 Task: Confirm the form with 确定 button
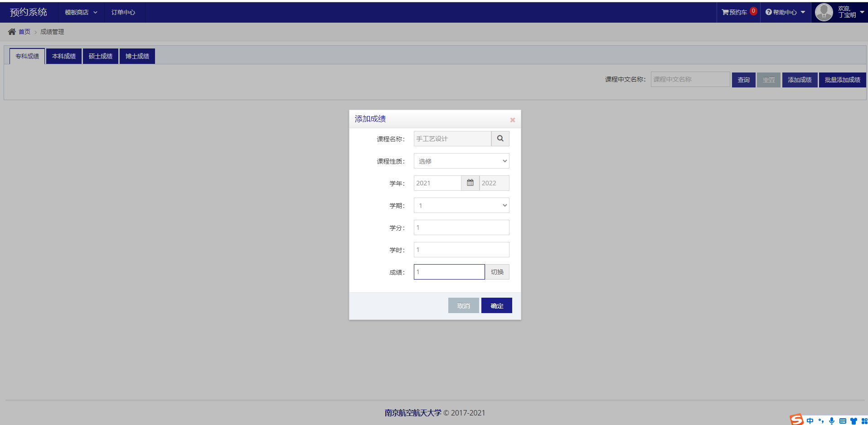[x=496, y=306]
